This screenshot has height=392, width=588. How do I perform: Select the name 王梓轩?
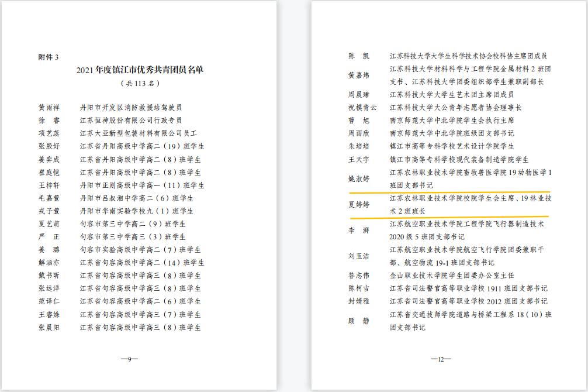point(49,185)
